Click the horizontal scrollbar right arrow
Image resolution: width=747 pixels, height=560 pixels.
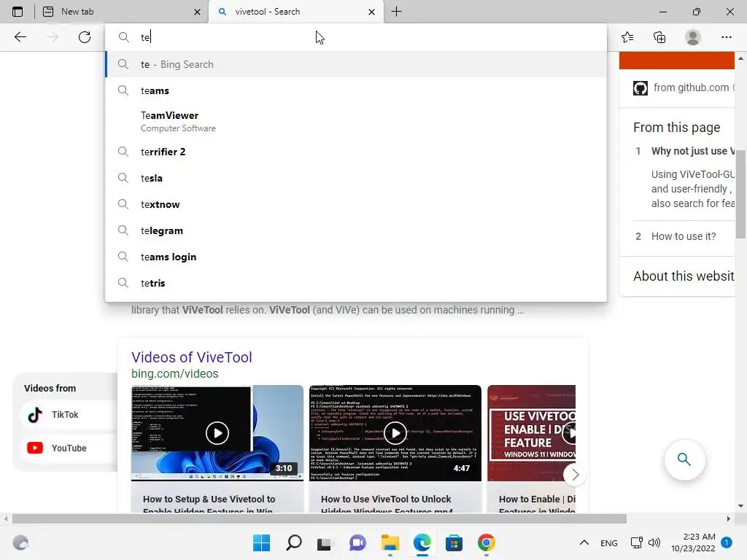tap(729, 518)
